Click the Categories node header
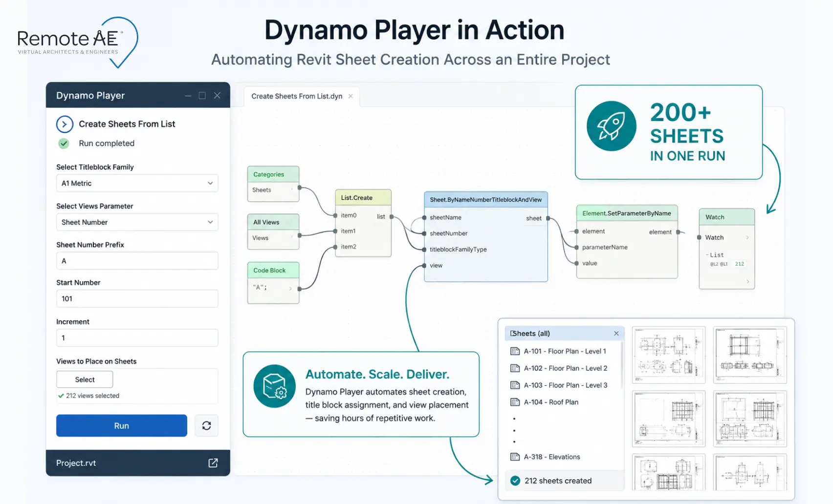This screenshot has height=504, width=833. click(273, 174)
